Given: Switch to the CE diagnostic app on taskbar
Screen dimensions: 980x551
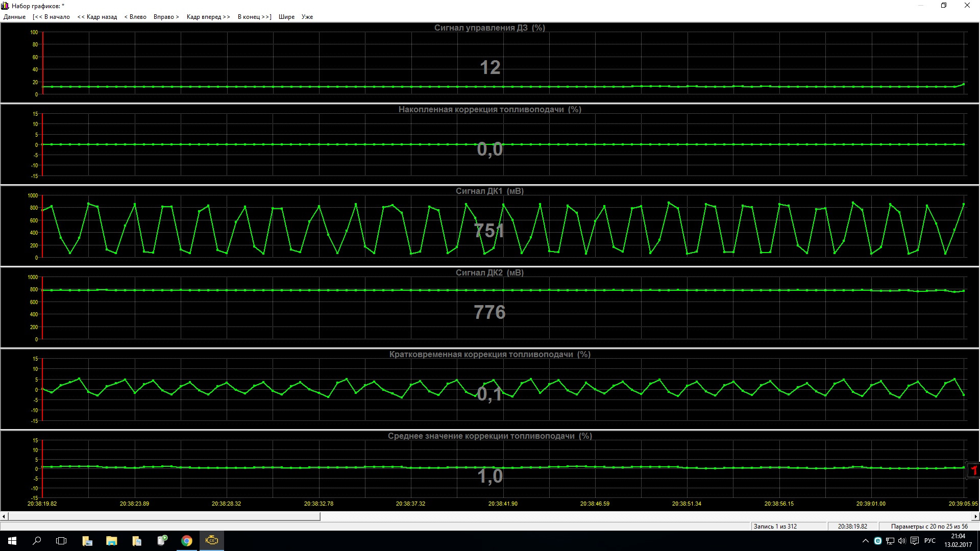Looking at the screenshot, I should 212,541.
